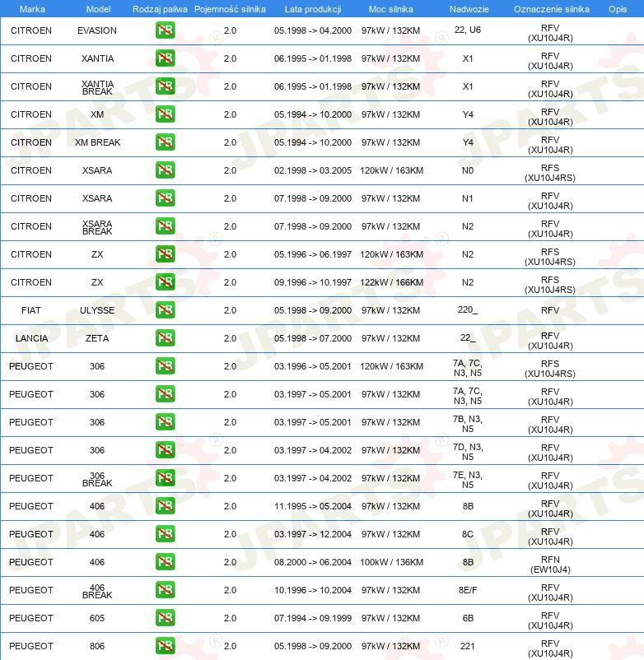This screenshot has width=644, height=660.
Task: Select the fuel icon in the FIAT ULYSSE row
Action: pos(165,310)
